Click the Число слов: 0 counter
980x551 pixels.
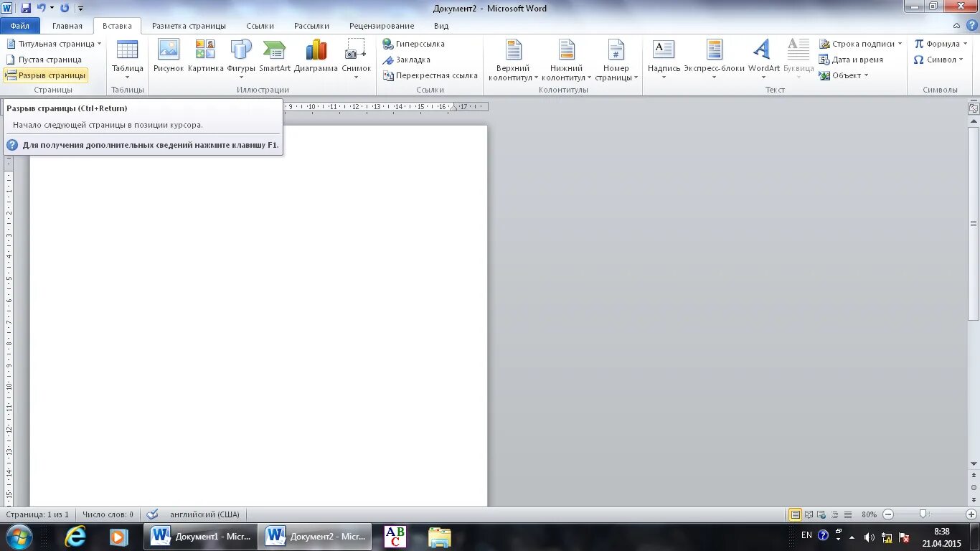pyautogui.click(x=108, y=514)
